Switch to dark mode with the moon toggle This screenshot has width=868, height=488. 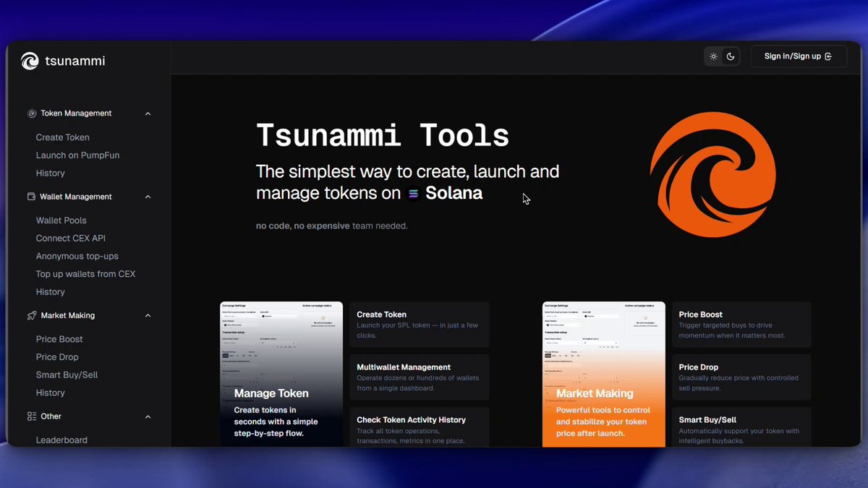[731, 56]
